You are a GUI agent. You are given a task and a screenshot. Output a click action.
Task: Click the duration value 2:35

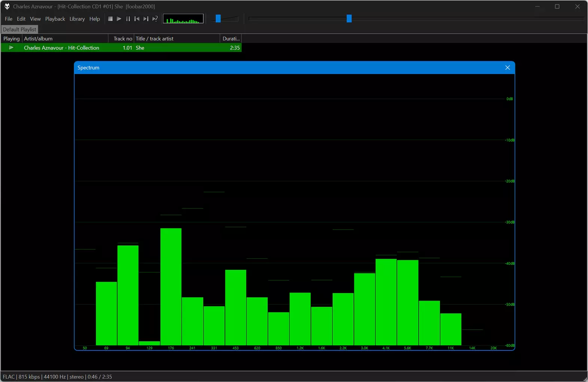235,48
